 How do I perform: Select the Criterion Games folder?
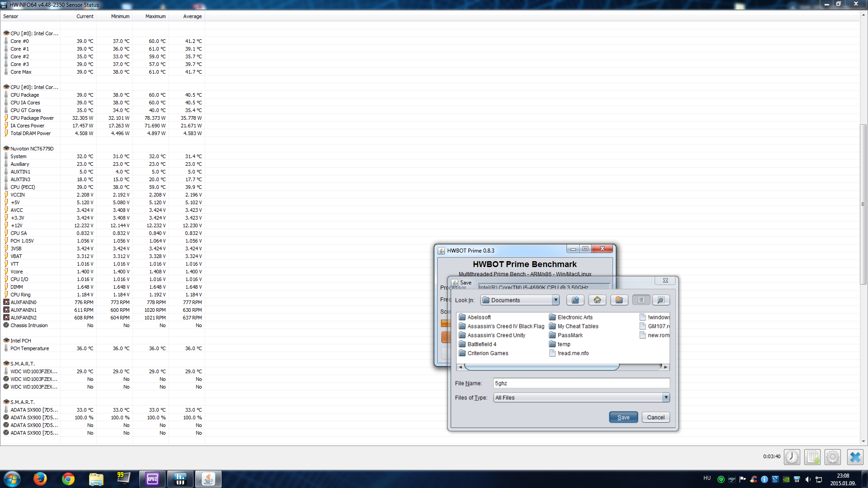click(x=483, y=353)
